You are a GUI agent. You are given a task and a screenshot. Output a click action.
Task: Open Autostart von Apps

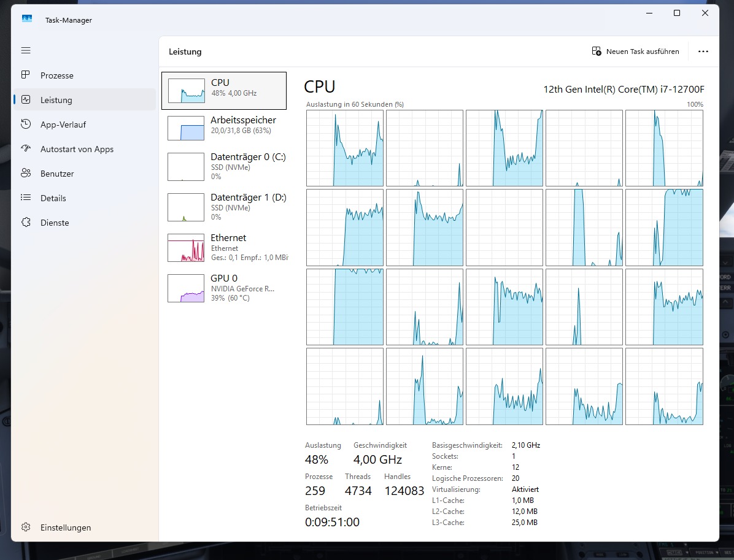pyautogui.click(x=84, y=149)
